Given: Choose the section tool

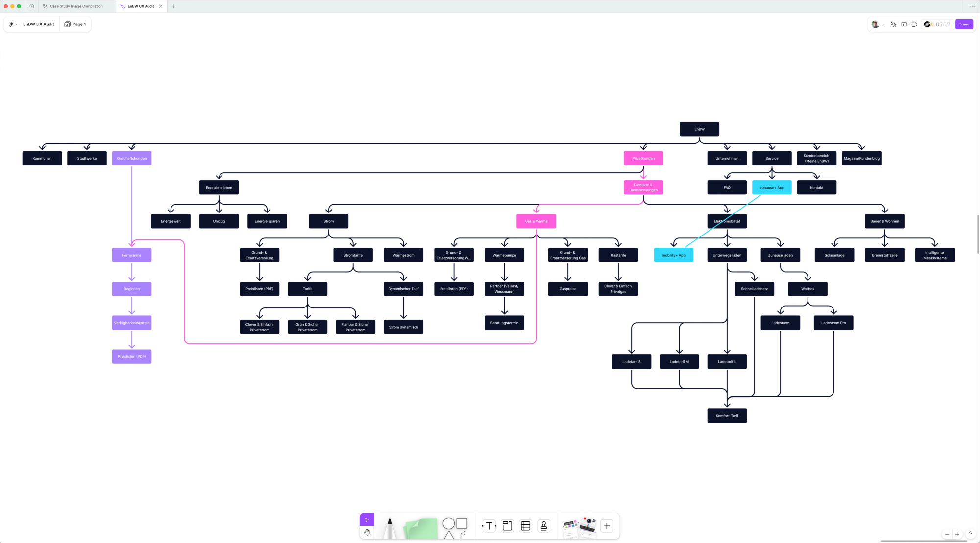Looking at the screenshot, I should (x=507, y=526).
